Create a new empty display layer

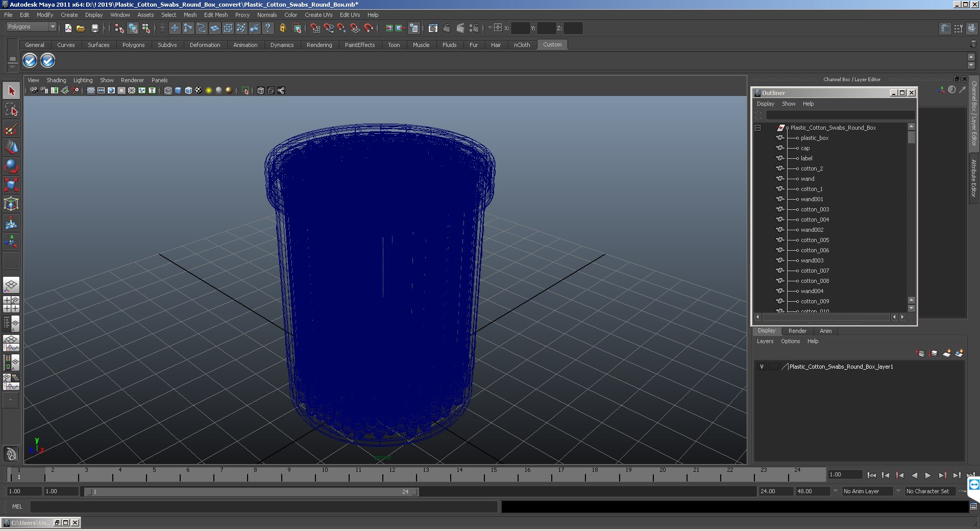click(x=947, y=353)
